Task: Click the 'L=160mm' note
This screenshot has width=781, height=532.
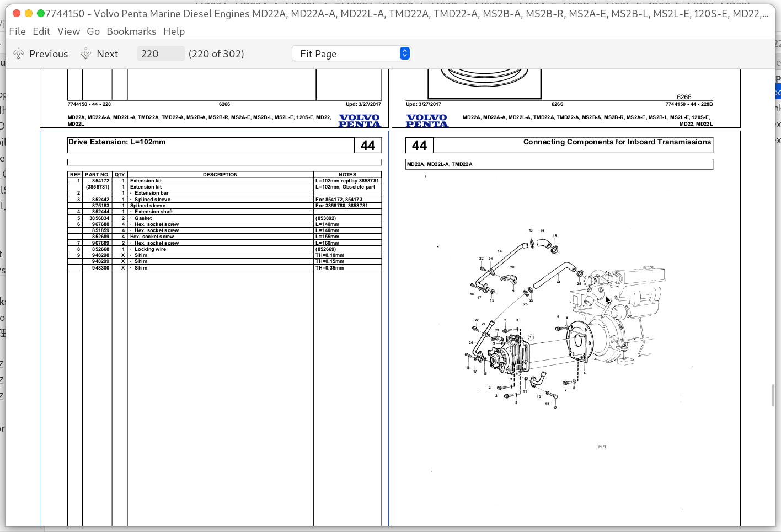Action: 328,243
